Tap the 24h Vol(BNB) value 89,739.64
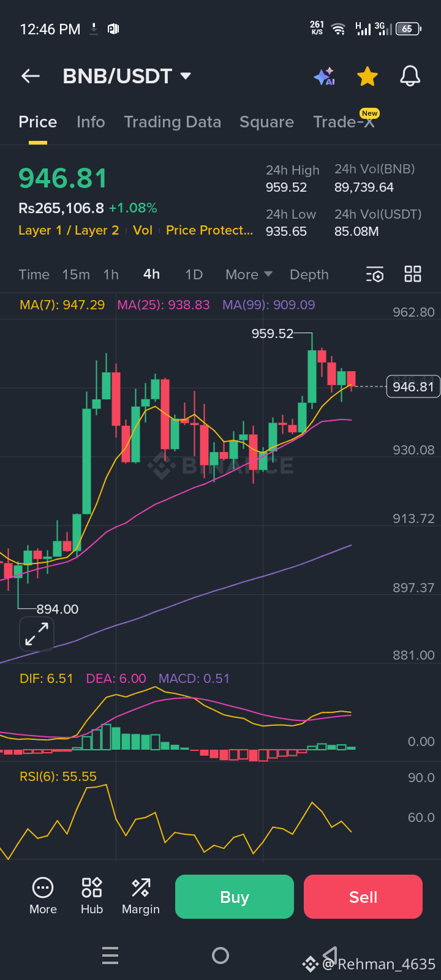The width and height of the screenshot is (441, 980). point(364,187)
